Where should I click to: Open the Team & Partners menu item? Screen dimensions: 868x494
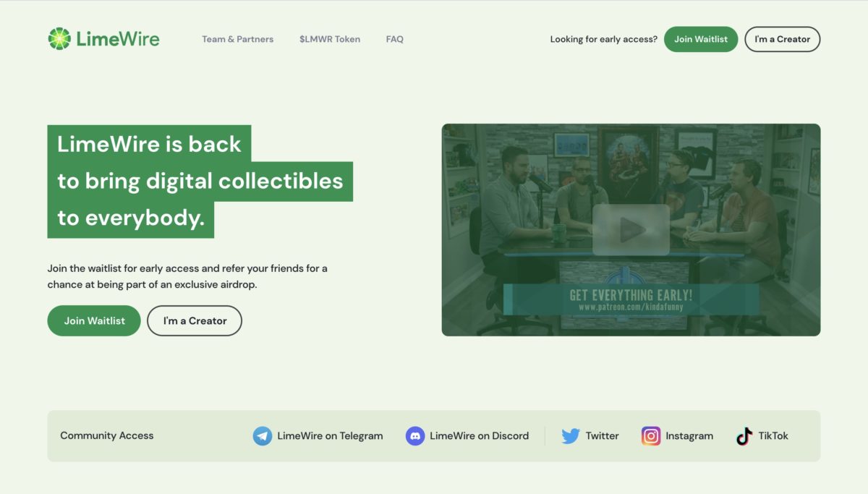(237, 39)
